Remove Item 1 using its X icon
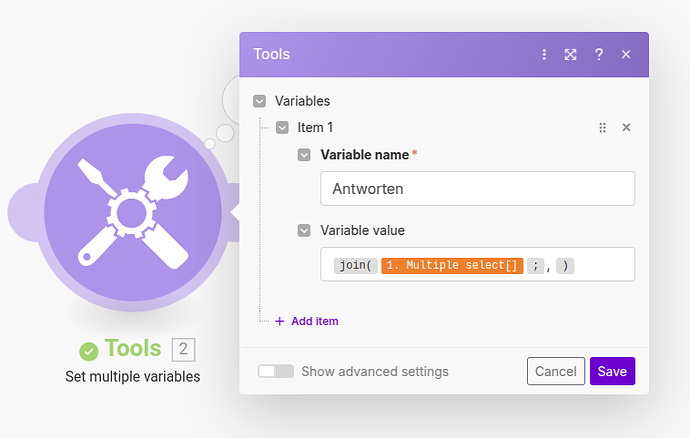 [x=626, y=128]
